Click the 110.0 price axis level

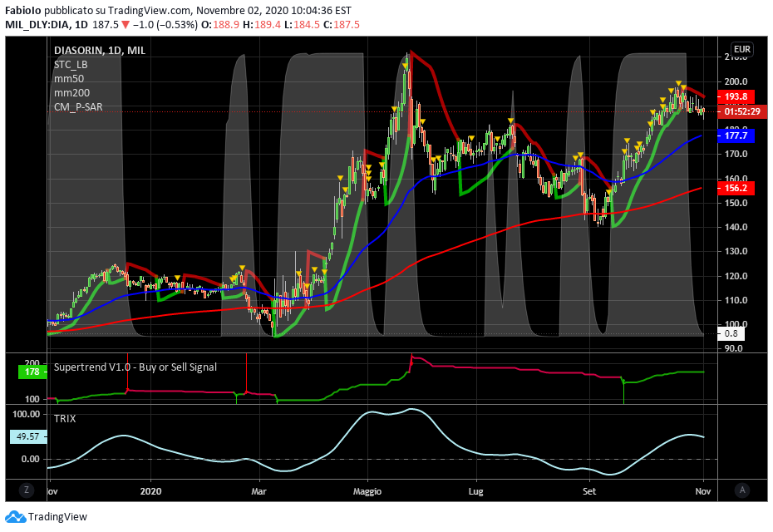click(736, 300)
